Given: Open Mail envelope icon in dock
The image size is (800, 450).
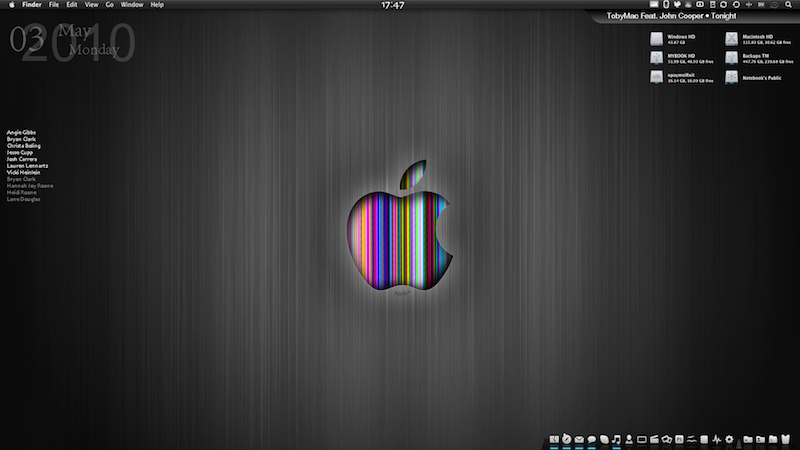Looking at the screenshot, I should pyautogui.click(x=579, y=439).
